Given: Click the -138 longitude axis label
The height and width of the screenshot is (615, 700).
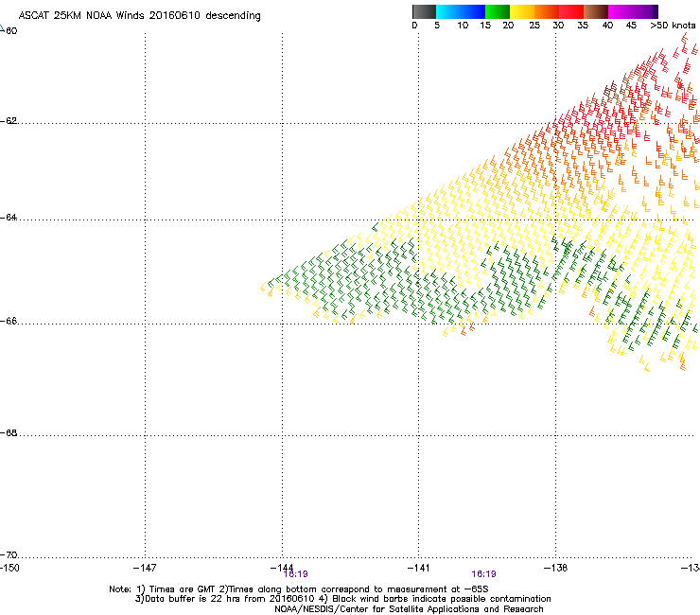Looking at the screenshot, I should (556, 568).
